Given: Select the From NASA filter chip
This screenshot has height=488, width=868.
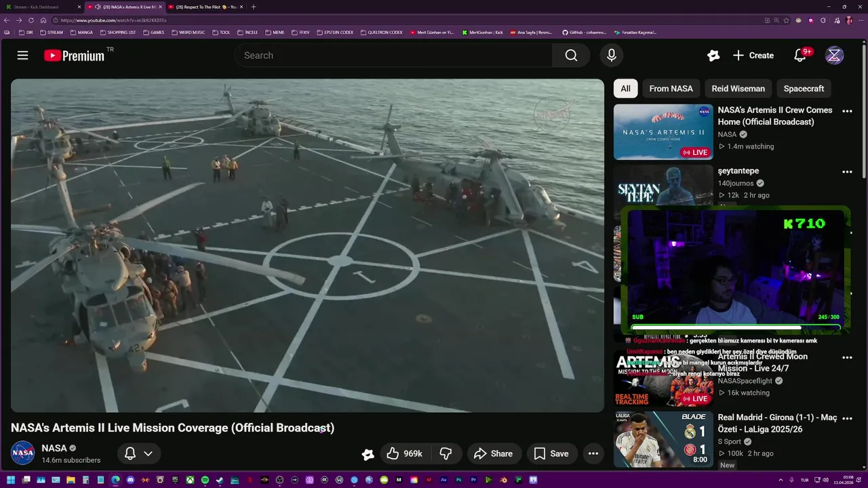Looking at the screenshot, I should (x=671, y=89).
